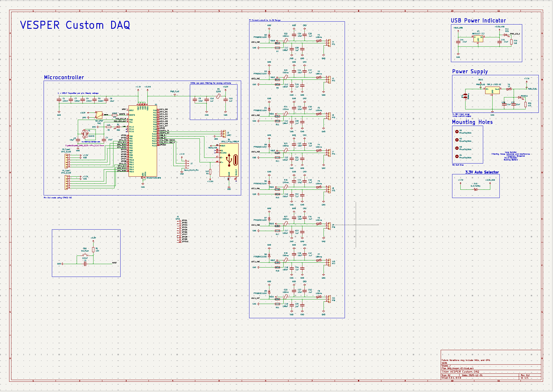Select capacitor C1 100nF symbol
The width and height of the screenshot is (553, 392).
click(x=59, y=100)
